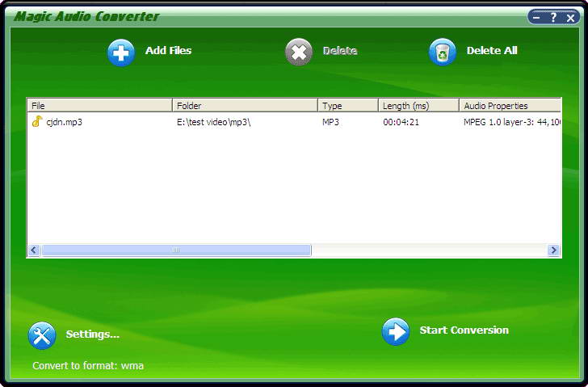The width and height of the screenshot is (588, 387).
Task: Click the Delete label
Action: tap(340, 51)
